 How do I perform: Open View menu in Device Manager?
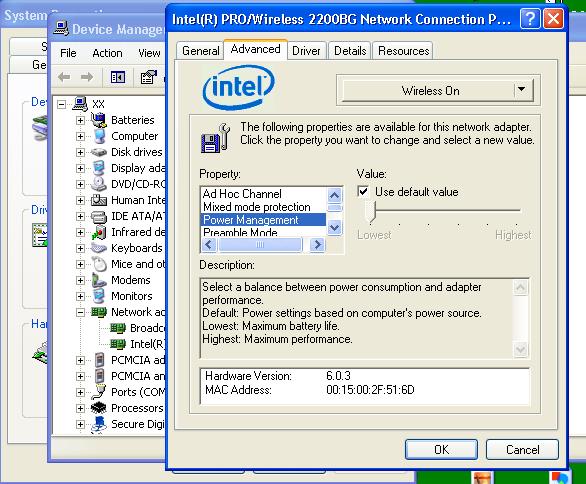tap(149, 53)
